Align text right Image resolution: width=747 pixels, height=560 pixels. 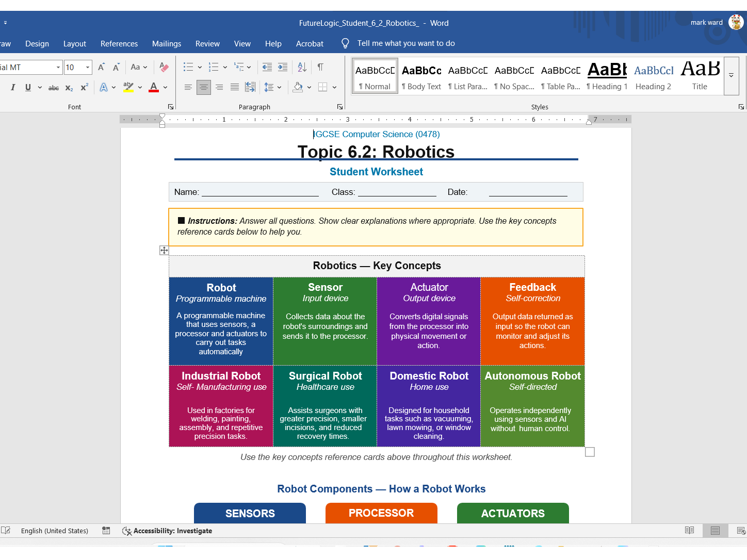pyautogui.click(x=219, y=87)
